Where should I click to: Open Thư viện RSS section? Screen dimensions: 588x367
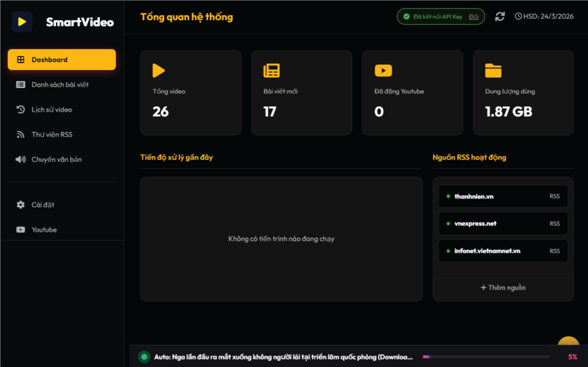pos(51,135)
